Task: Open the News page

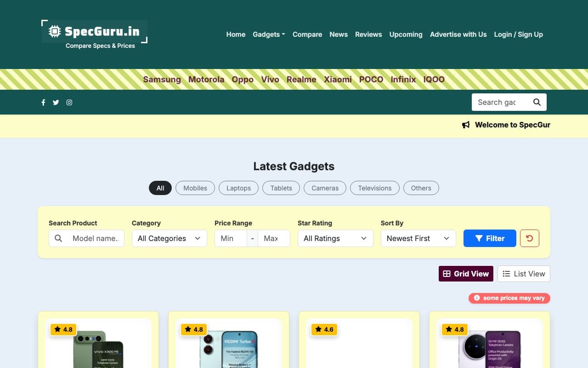Action: [339, 34]
